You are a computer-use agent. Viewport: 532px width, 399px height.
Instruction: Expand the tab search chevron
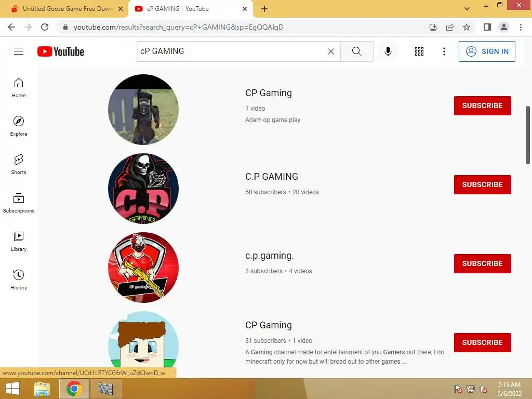(x=467, y=9)
